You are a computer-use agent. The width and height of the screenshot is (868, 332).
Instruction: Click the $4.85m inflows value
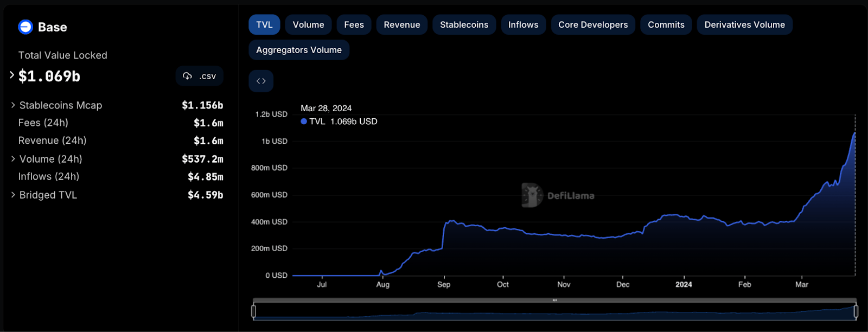click(x=206, y=177)
